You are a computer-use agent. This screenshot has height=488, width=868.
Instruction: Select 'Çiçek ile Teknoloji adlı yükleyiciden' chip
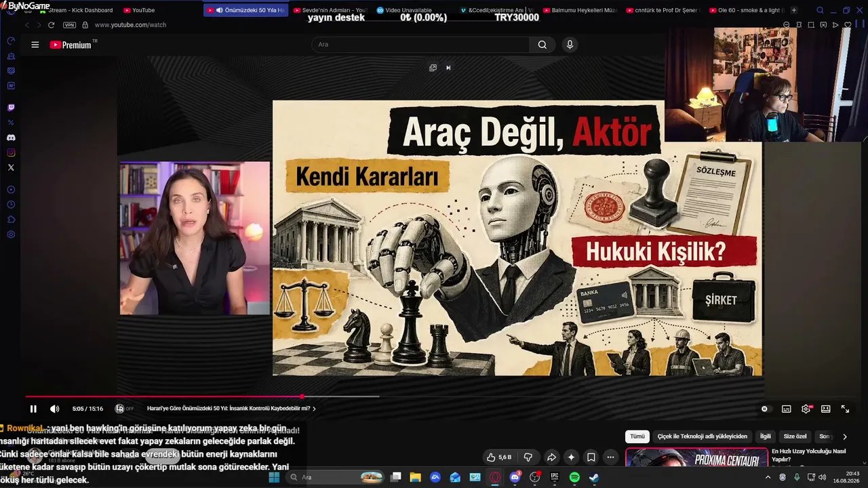703,436
